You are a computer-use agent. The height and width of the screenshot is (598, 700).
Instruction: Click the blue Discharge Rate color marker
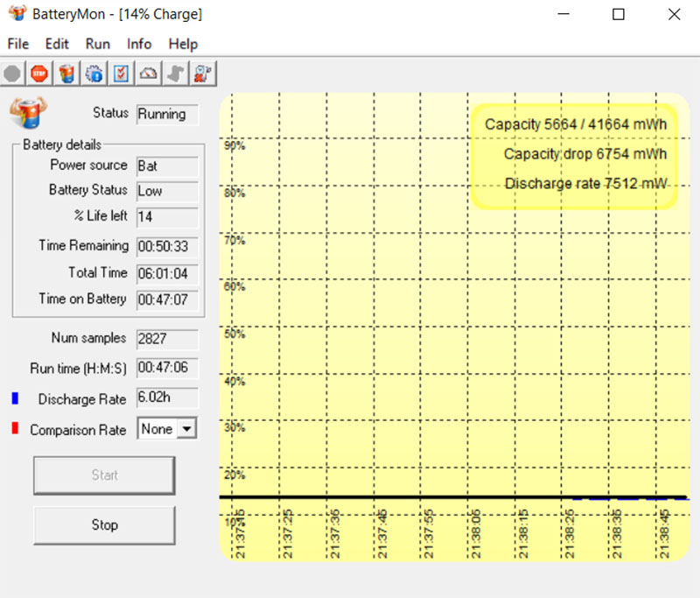[x=15, y=399]
